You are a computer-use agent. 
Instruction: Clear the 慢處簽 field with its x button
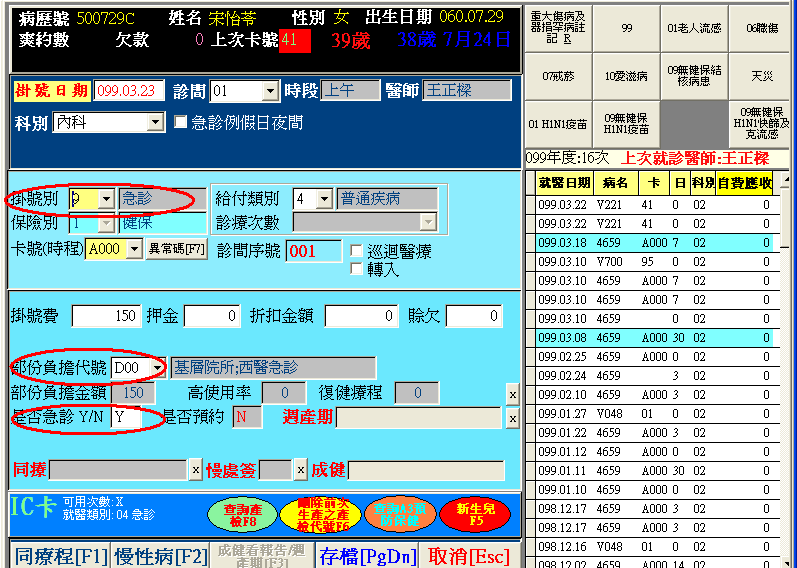pos(300,469)
